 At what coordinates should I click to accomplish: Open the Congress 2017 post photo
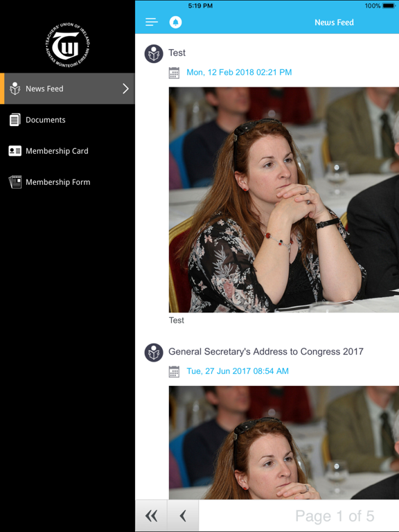[x=284, y=443]
